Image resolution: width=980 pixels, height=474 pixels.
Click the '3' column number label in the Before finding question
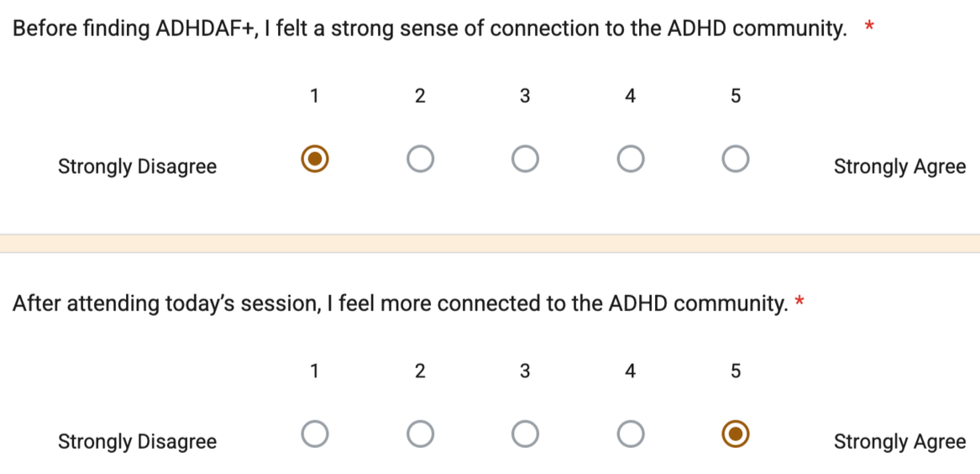(525, 97)
